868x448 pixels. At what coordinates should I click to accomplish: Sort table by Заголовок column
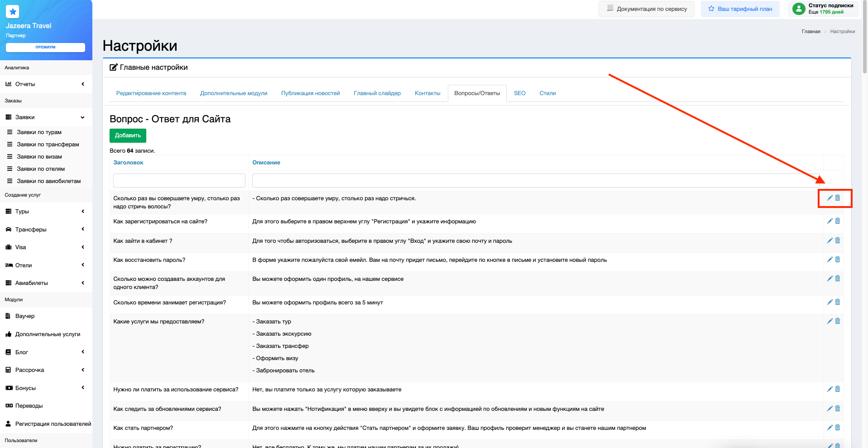click(128, 163)
